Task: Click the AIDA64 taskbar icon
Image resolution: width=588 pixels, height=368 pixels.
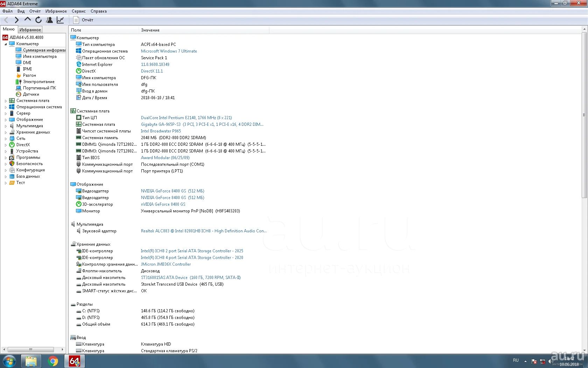Action: point(75,361)
